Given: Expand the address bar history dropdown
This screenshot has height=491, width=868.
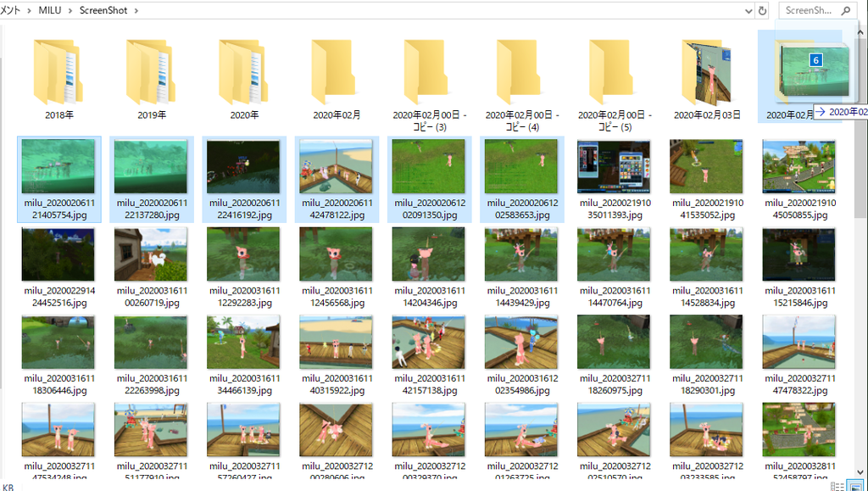Looking at the screenshot, I should pos(747,11).
